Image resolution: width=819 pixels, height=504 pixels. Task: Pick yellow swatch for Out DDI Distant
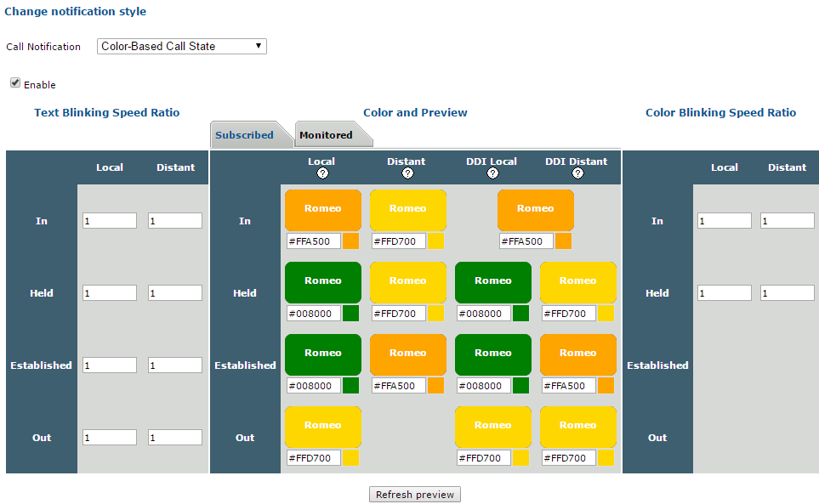(606, 457)
